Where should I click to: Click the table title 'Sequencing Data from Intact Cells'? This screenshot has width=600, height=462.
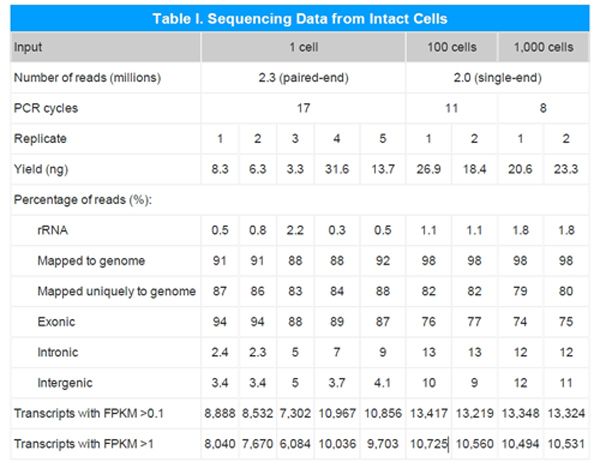(x=300, y=19)
